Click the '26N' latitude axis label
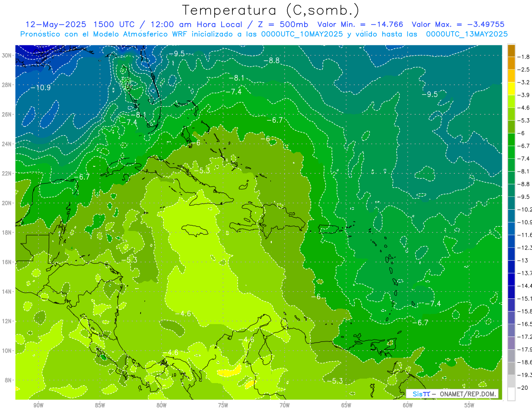Screen dimensions: 532x411 click(x=7, y=114)
